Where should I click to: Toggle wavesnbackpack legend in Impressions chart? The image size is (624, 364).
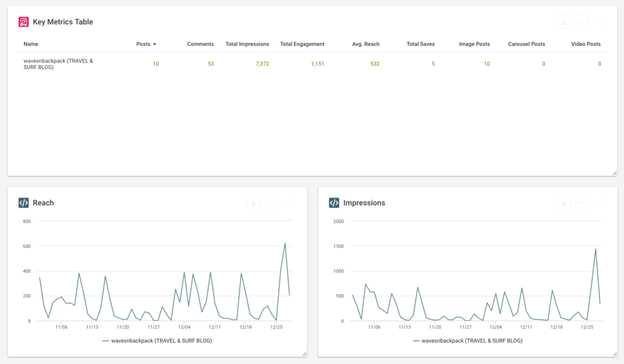(467, 341)
